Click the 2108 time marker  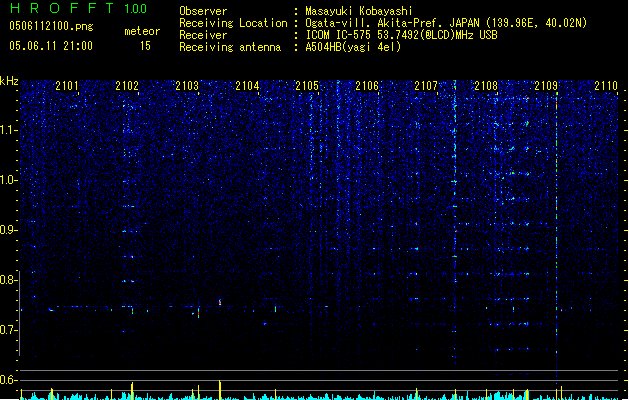click(486, 85)
